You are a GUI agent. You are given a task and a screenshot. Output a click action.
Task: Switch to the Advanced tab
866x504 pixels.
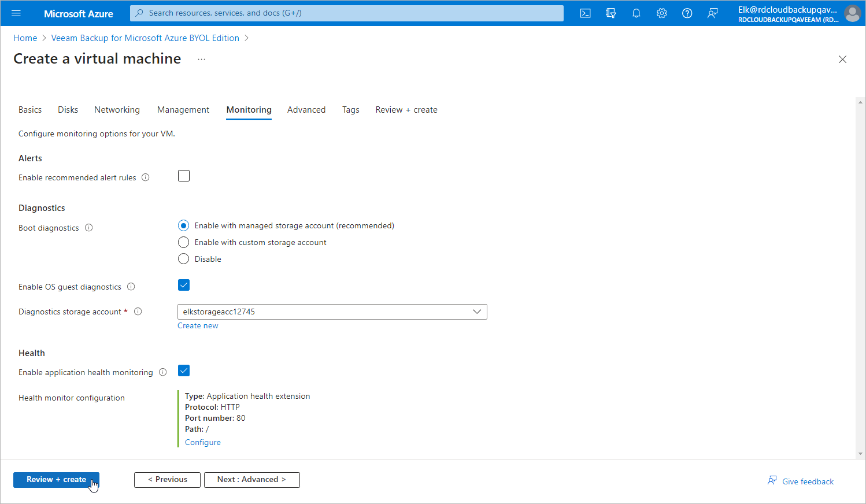306,110
